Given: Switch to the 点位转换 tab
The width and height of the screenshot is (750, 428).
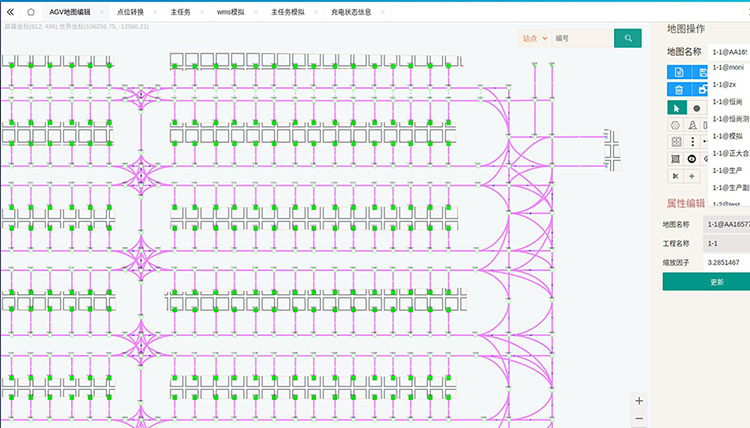Looking at the screenshot, I should [130, 12].
